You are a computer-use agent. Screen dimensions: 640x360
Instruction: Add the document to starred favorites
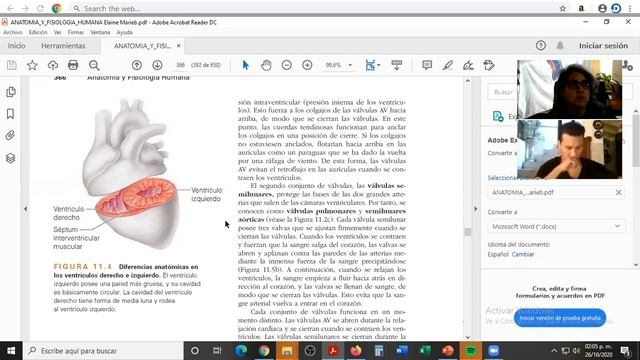pyautogui.click(x=32, y=65)
